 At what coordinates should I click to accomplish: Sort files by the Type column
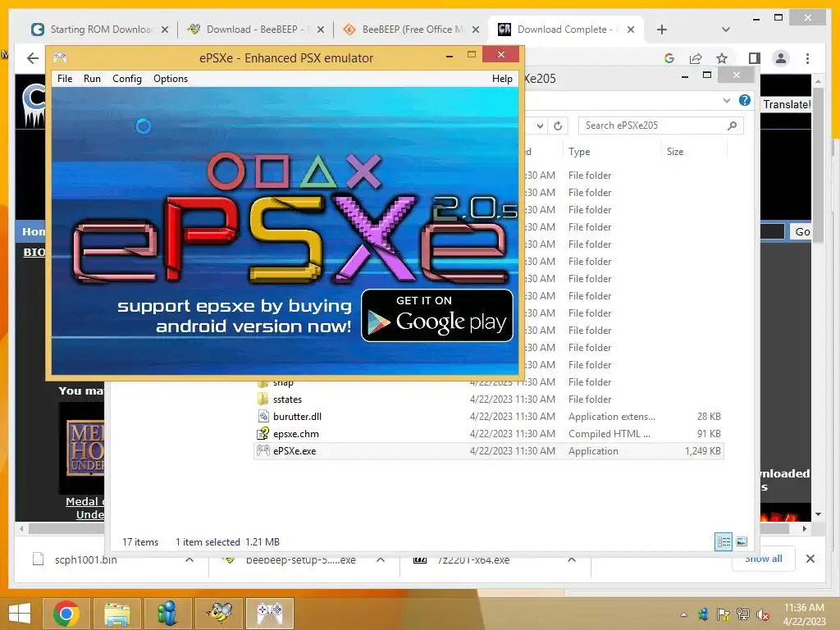(612, 152)
